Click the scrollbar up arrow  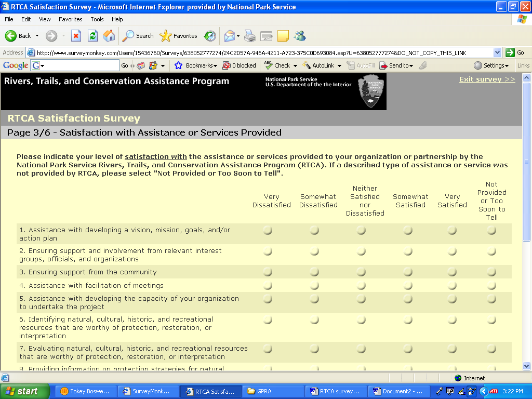(526, 78)
